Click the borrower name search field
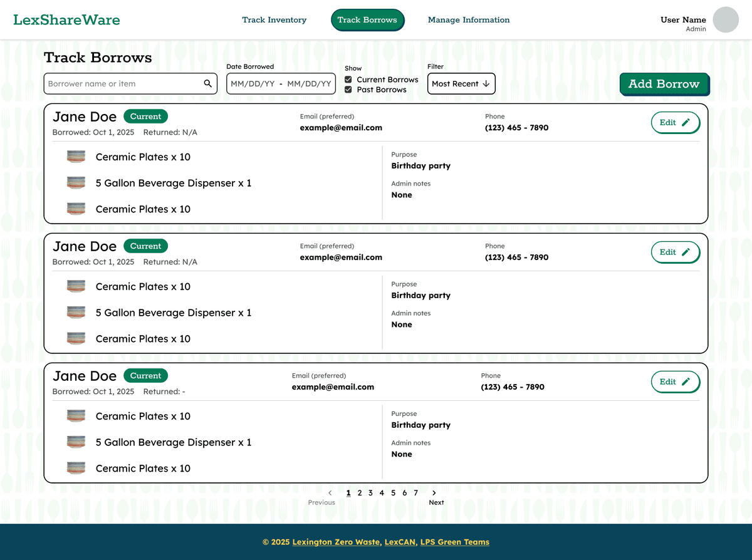 point(122,84)
